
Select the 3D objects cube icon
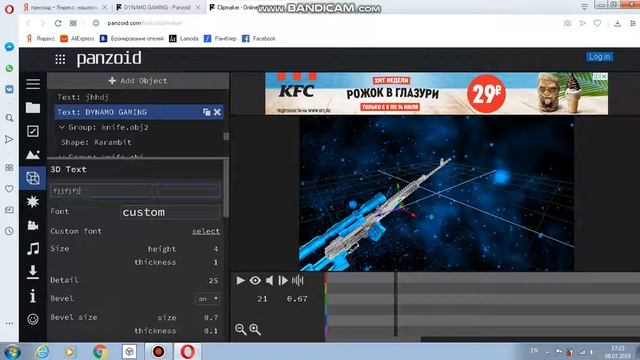click(33, 178)
